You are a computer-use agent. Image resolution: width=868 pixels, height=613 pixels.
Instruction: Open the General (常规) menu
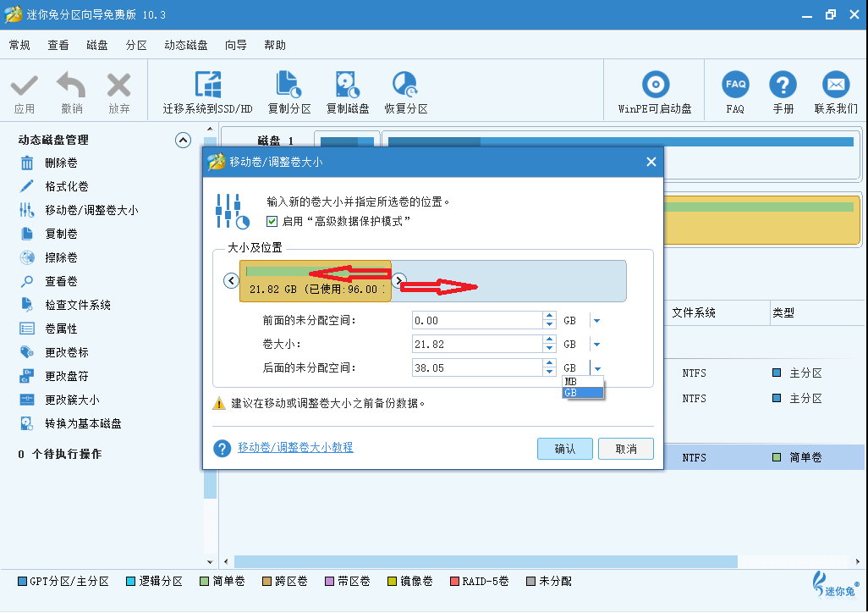(19, 45)
